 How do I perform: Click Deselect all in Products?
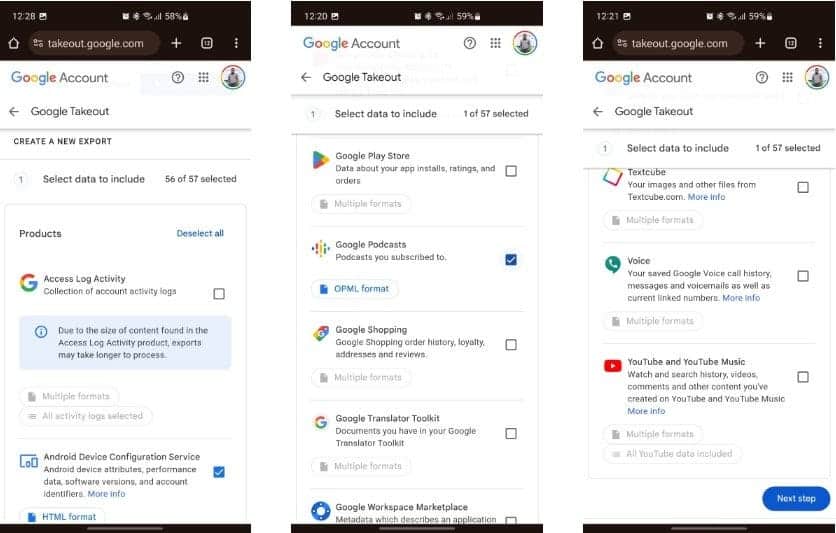point(200,233)
